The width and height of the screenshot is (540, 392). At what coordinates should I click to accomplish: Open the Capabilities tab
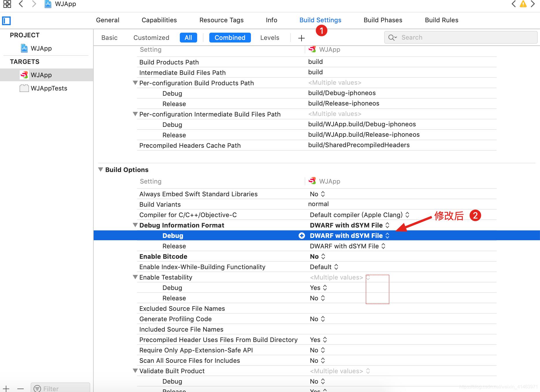159,20
